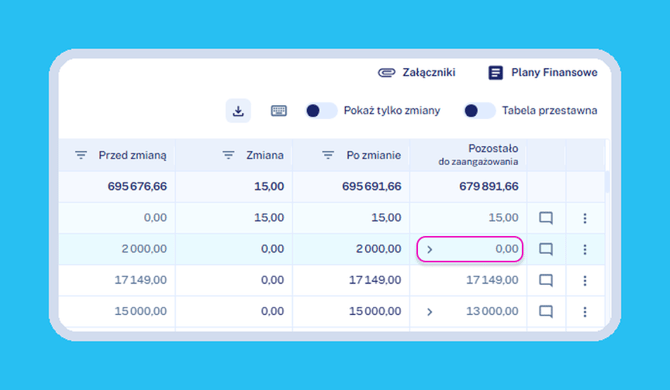Click the total 695 676,66 cell

(117, 187)
